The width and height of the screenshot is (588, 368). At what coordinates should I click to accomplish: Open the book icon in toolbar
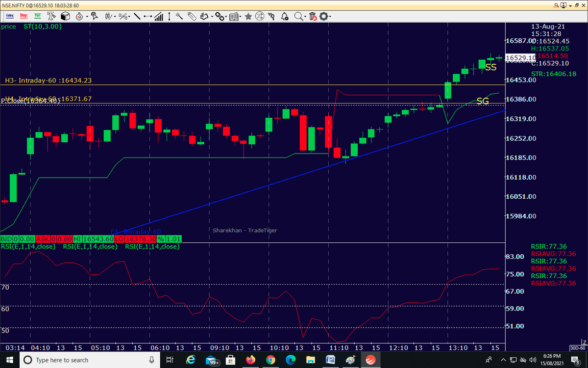(x=234, y=16)
